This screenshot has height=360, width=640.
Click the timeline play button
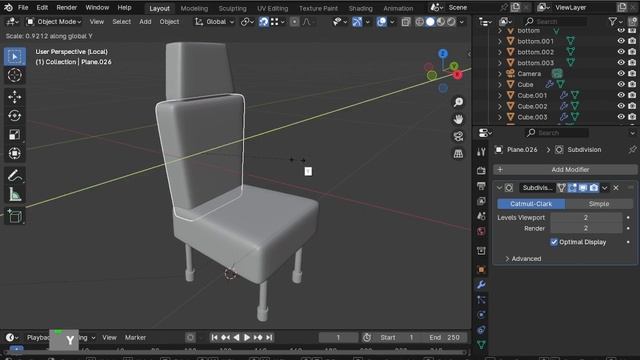[247, 338]
